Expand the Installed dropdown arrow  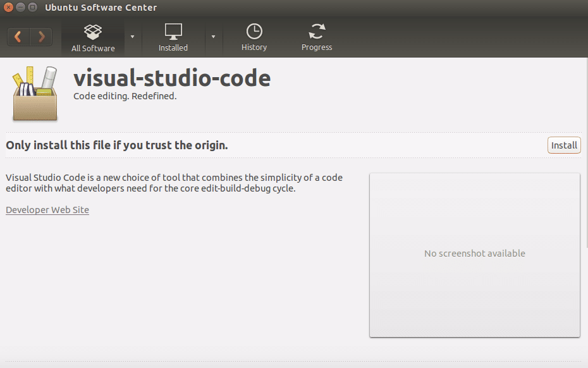[x=213, y=37]
